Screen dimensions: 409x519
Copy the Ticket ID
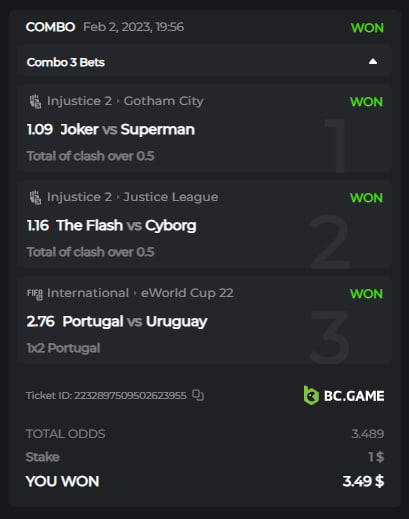point(198,395)
